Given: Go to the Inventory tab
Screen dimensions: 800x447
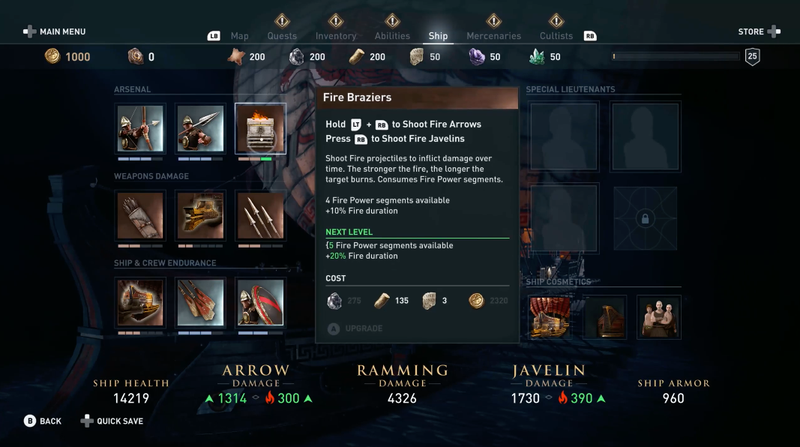Looking at the screenshot, I should point(335,36).
